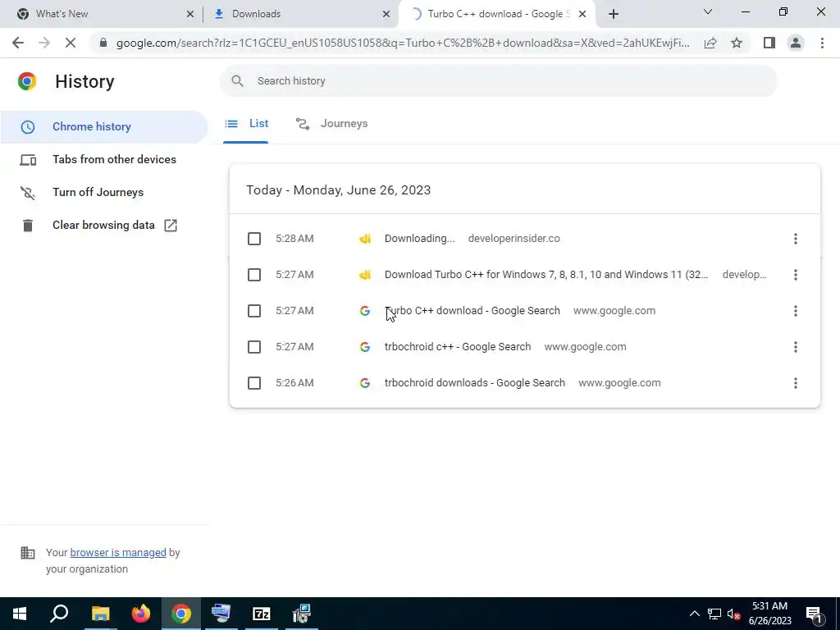Open actions menu for Downloading... entry
This screenshot has width=840, height=630.
pos(796,239)
